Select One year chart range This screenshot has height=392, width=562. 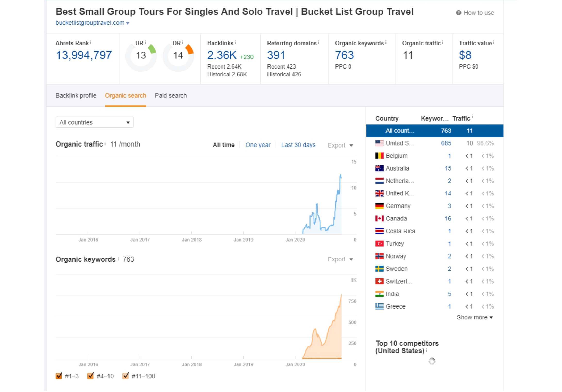tap(258, 145)
